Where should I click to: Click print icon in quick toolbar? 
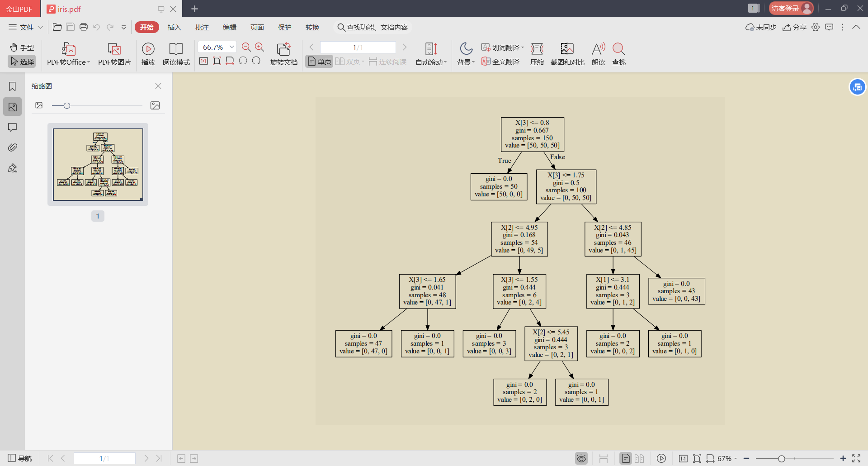click(84, 27)
